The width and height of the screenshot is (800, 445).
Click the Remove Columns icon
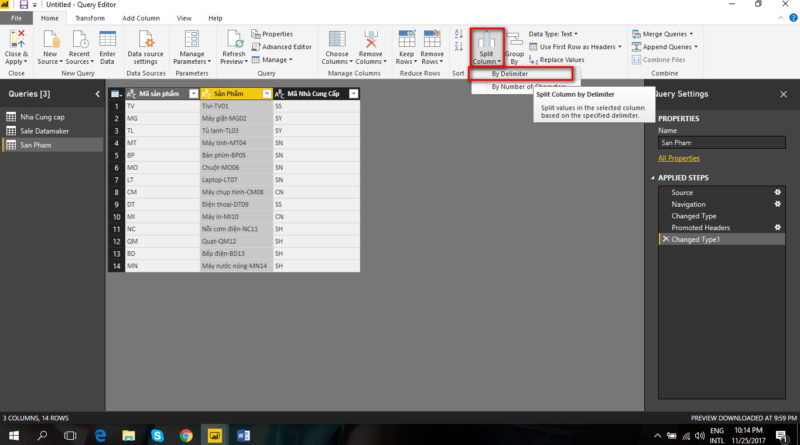(370, 40)
